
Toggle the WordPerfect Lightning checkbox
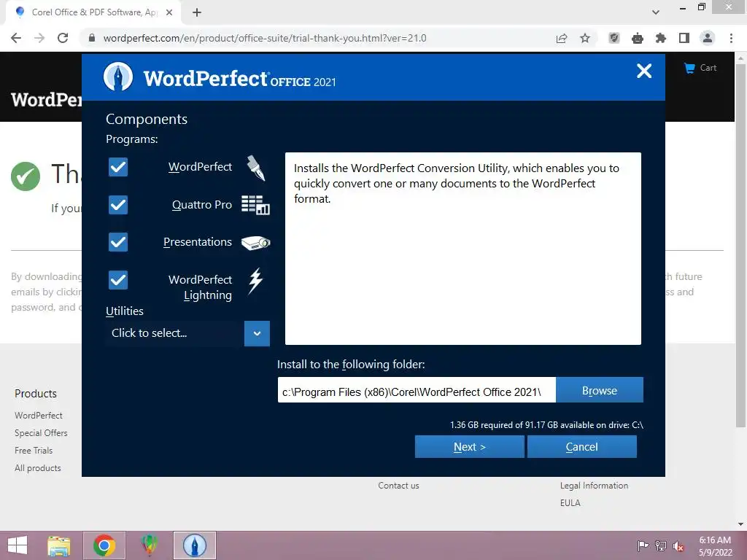coord(118,280)
